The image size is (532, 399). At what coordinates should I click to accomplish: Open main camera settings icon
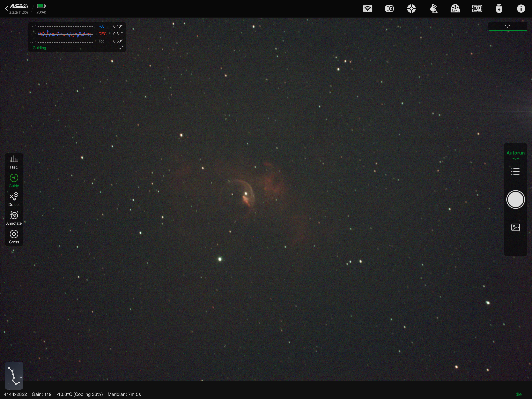click(x=389, y=9)
